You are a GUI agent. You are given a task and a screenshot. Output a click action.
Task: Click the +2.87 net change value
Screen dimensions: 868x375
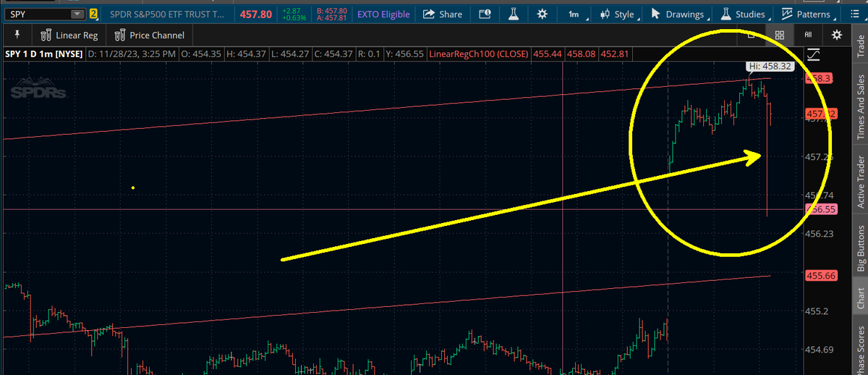pyautogui.click(x=293, y=11)
